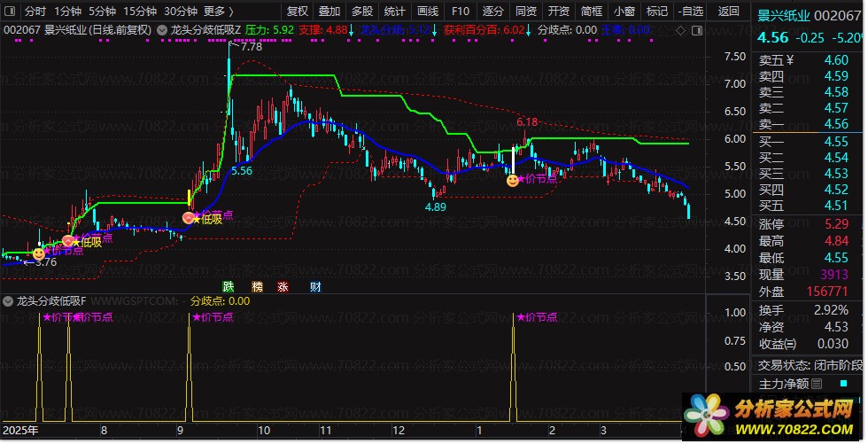
Task: Expand the 龙头分歧低吸F sub-indicator menu
Action: [8, 301]
